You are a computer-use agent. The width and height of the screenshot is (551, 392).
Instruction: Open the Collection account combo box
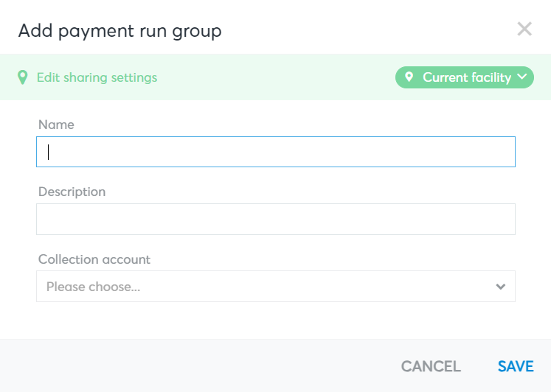pos(276,287)
